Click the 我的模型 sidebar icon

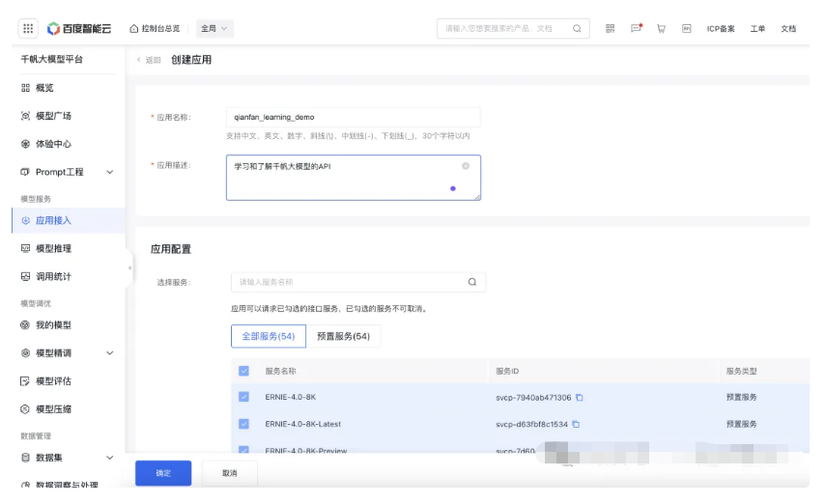pos(25,325)
